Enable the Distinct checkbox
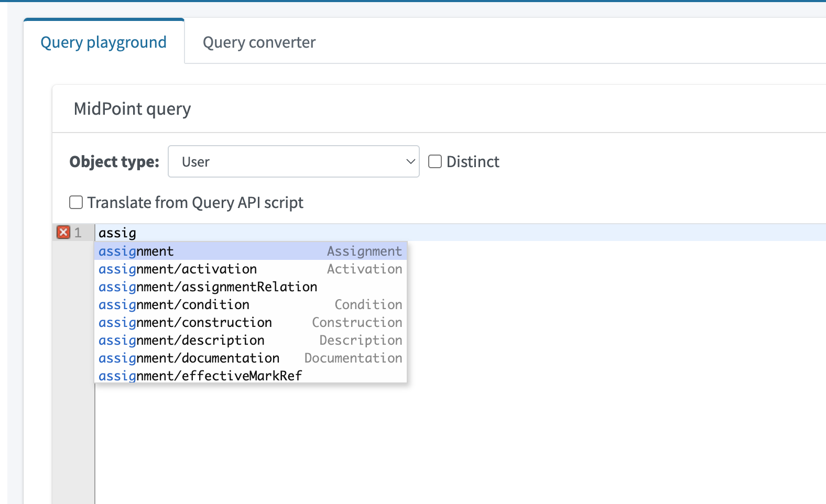Image resolution: width=826 pixels, height=504 pixels. click(435, 161)
